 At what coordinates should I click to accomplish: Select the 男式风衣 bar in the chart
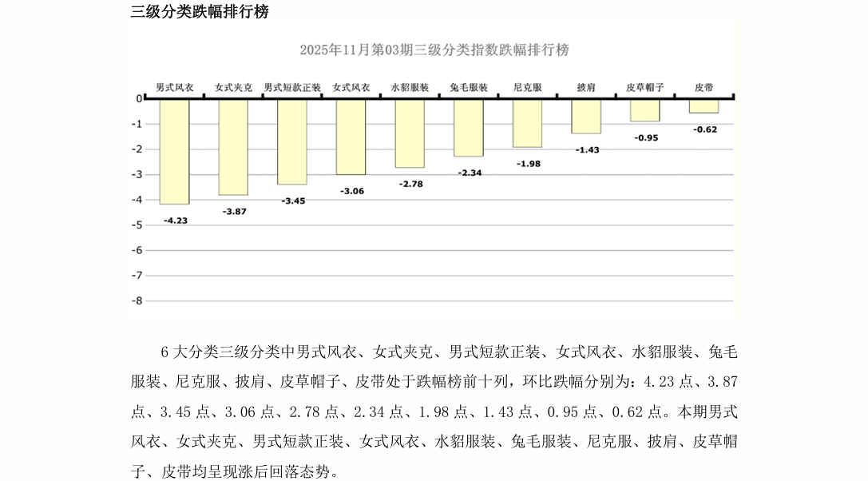click(x=174, y=152)
